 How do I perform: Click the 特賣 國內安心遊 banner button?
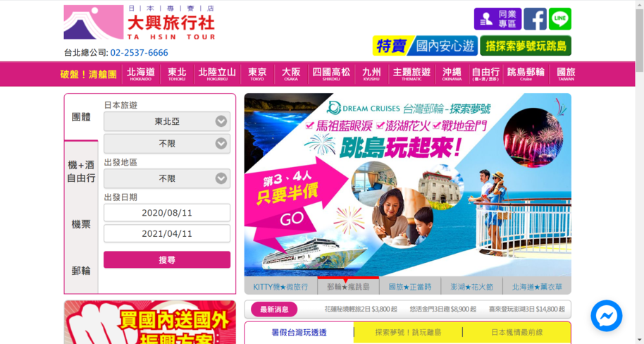pyautogui.click(x=425, y=46)
